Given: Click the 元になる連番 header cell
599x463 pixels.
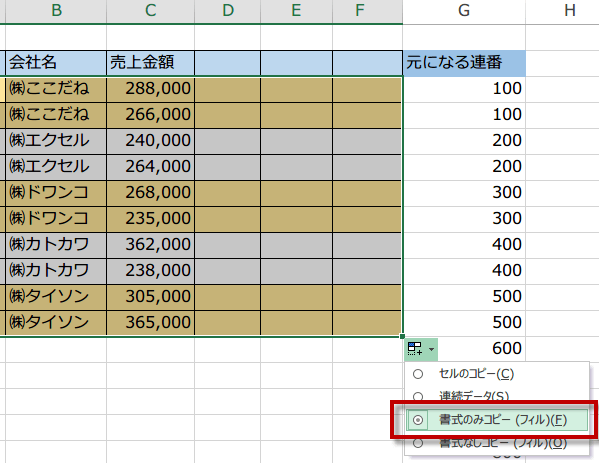Looking at the screenshot, I should 464,63.
